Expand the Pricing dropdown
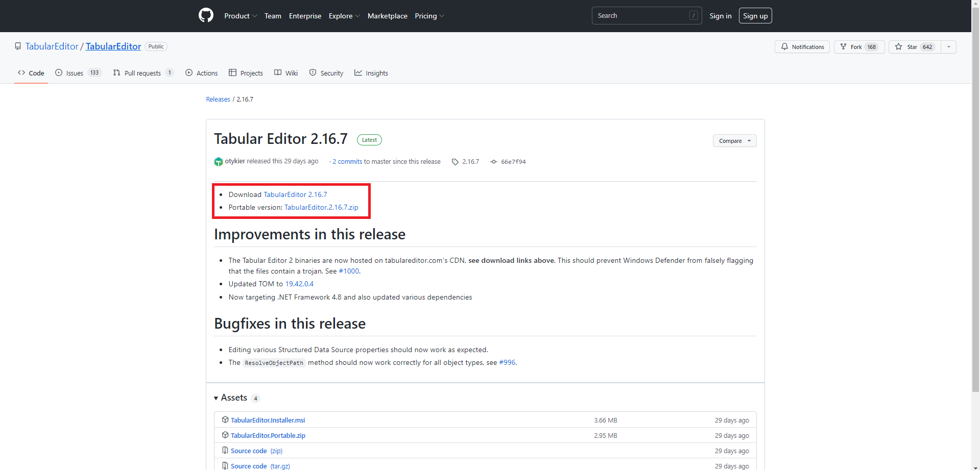The image size is (980, 470). [x=429, y=16]
